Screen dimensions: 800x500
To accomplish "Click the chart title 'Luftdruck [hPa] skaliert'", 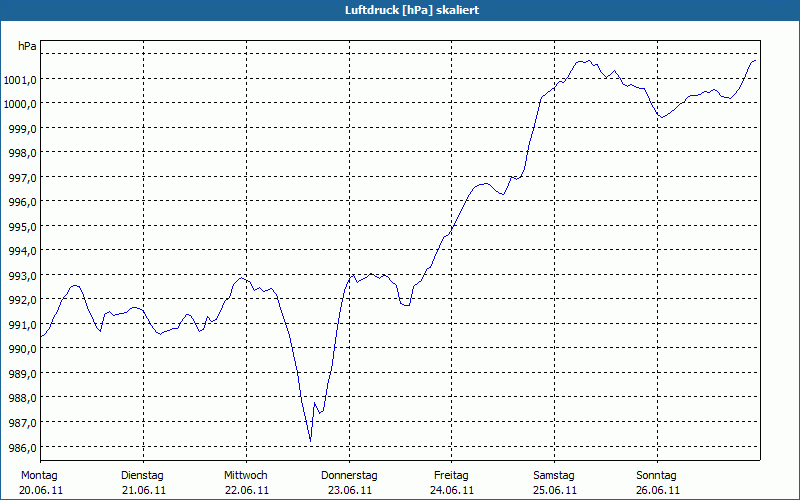I will pyautogui.click(x=412, y=10).
